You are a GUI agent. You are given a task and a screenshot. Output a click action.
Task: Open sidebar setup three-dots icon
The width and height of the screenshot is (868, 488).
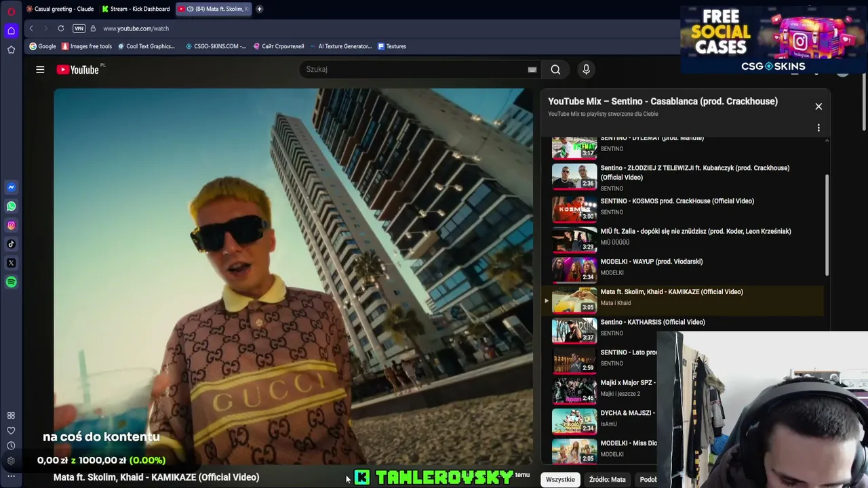[x=11, y=476]
